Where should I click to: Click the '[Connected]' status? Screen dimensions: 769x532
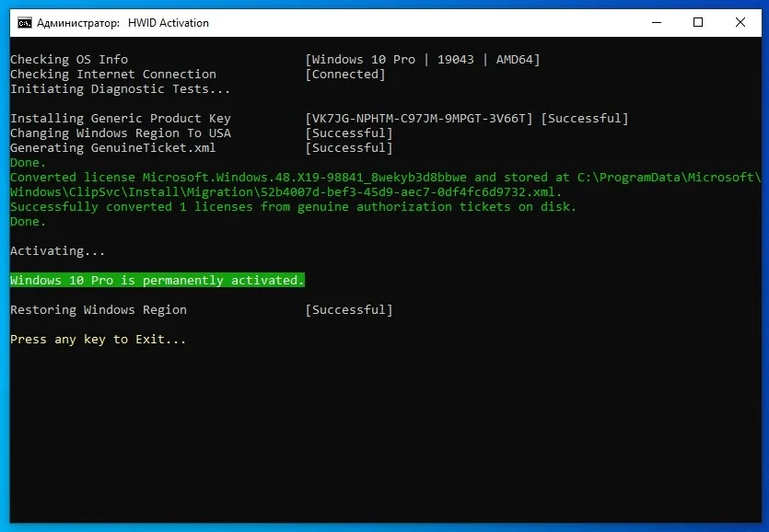tap(345, 74)
